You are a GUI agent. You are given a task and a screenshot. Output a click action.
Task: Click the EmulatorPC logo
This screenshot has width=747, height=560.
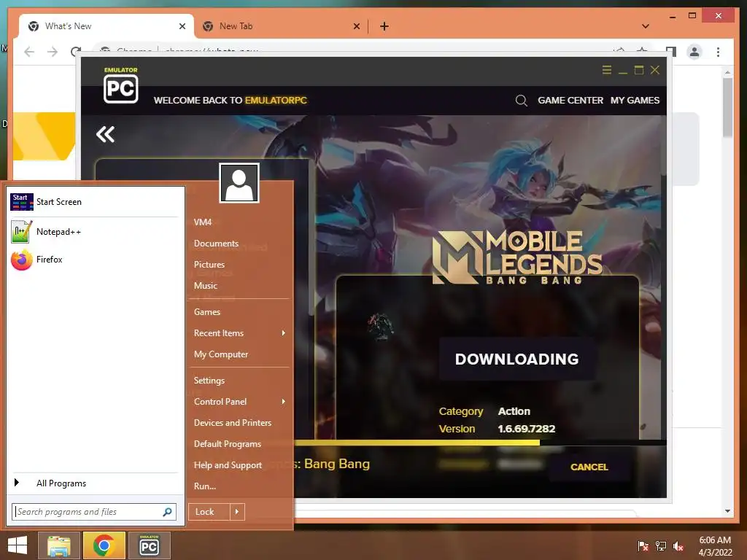point(121,85)
